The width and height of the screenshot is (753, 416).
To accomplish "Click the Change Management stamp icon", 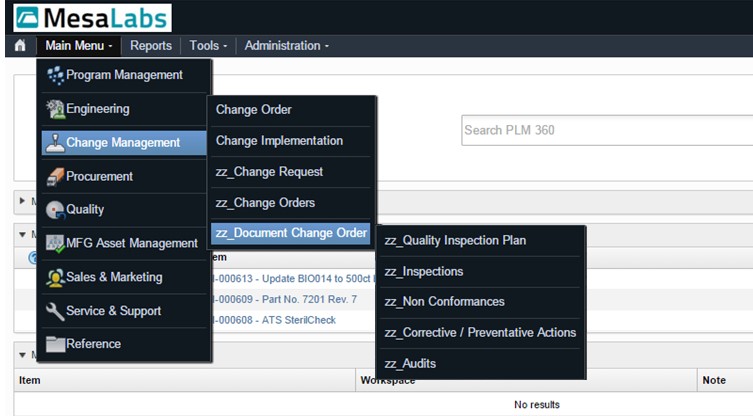I will click(x=55, y=143).
